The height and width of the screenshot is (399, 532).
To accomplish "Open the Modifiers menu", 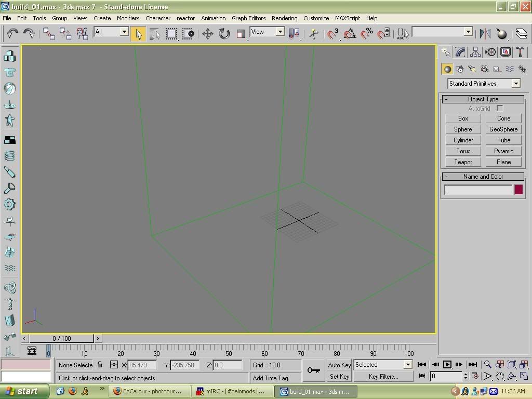I will tap(128, 18).
